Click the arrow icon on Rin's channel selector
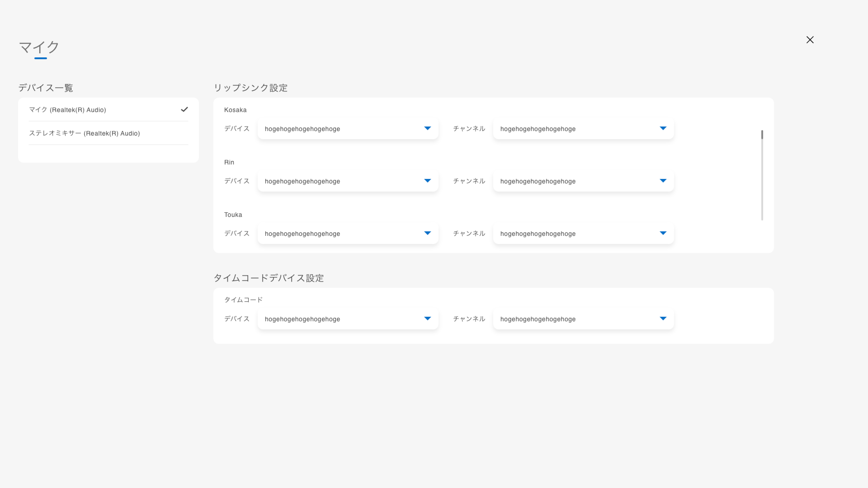The width and height of the screenshot is (868, 488). click(663, 181)
